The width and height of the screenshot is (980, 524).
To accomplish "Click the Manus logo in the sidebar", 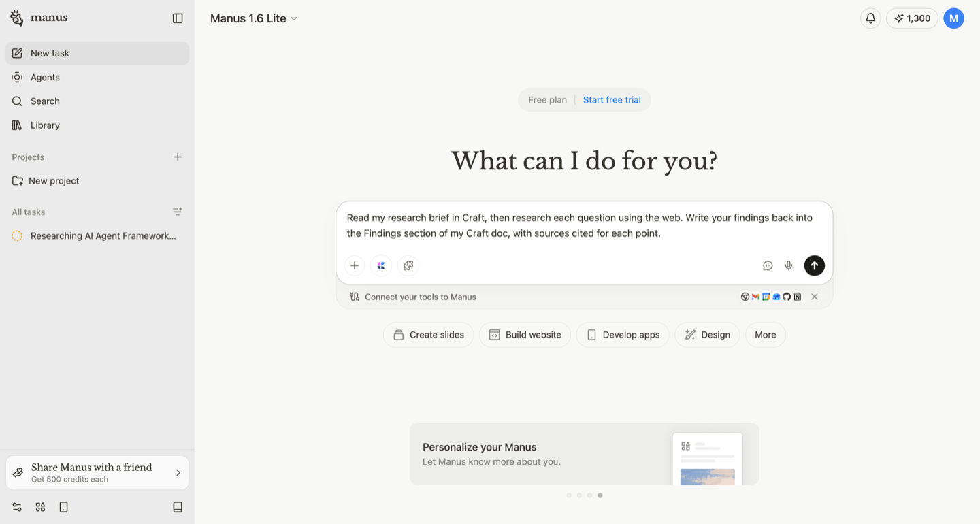I will pos(16,18).
